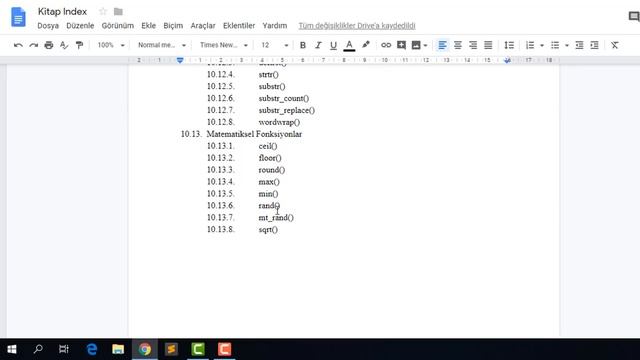
Task: Click the floor() entry
Action: point(270,158)
